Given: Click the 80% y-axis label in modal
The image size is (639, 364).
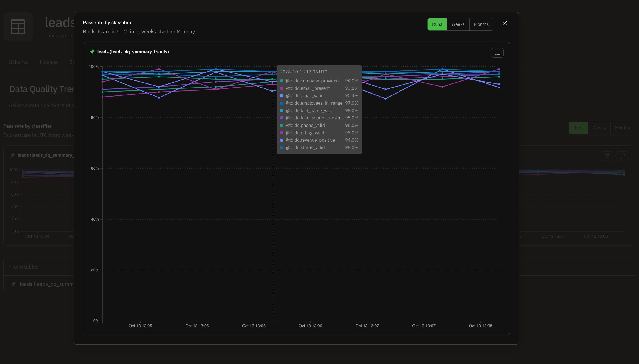Looking at the screenshot, I should pyautogui.click(x=95, y=117).
